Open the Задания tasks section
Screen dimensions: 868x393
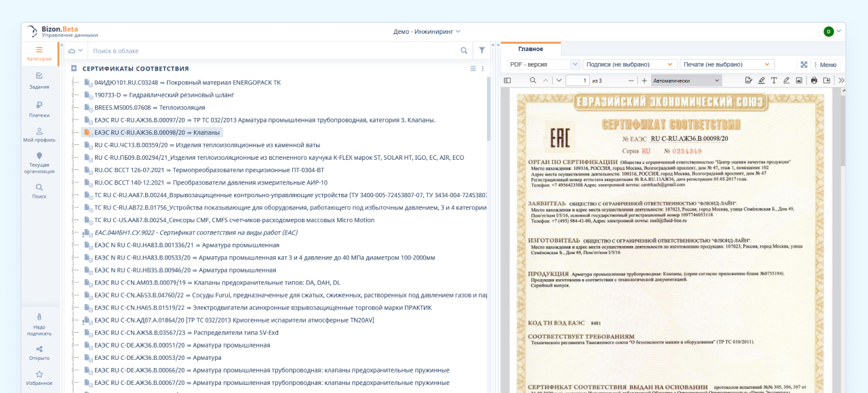(x=39, y=81)
